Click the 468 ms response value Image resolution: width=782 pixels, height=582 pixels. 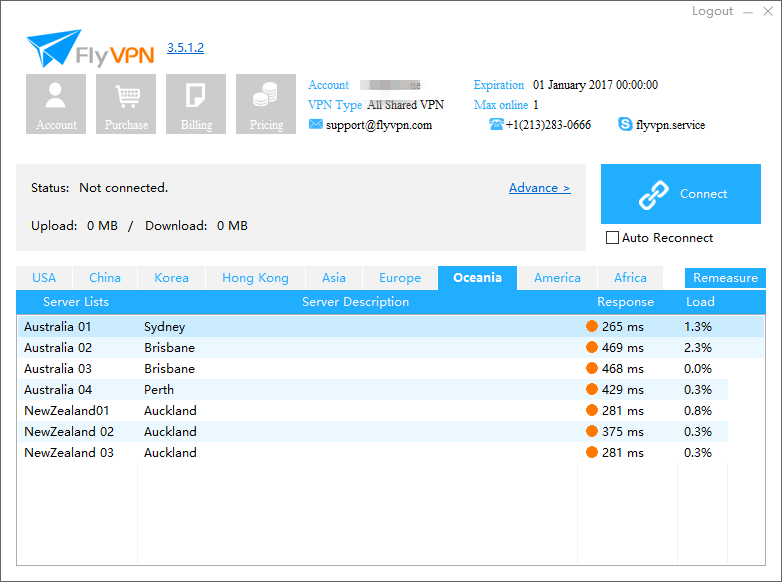pyautogui.click(x=622, y=369)
